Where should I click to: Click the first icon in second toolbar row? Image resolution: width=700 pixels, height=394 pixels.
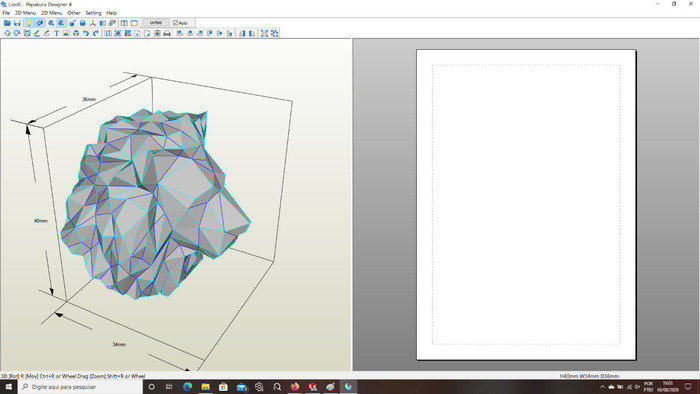(7, 33)
